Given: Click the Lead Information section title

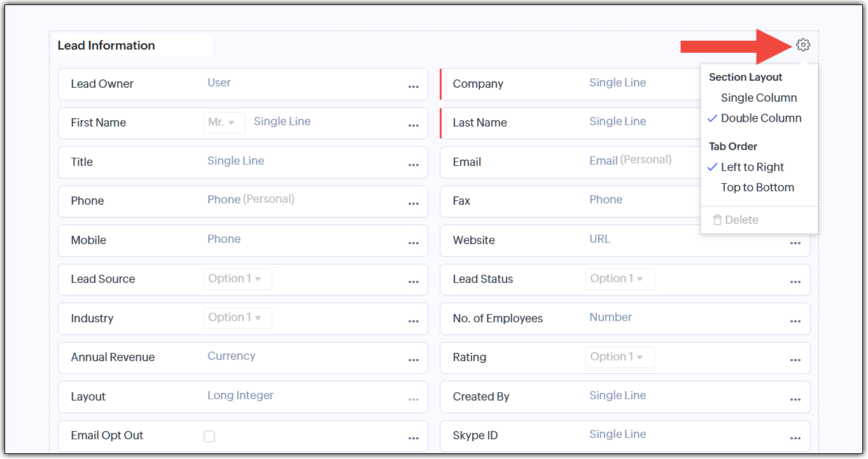Looking at the screenshot, I should (x=106, y=46).
